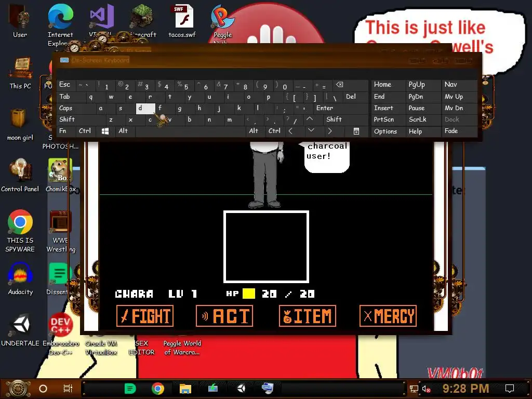Open UNDERTALE Unity desktop shortcut
Viewport: 532px width, 399px height.
20,330
